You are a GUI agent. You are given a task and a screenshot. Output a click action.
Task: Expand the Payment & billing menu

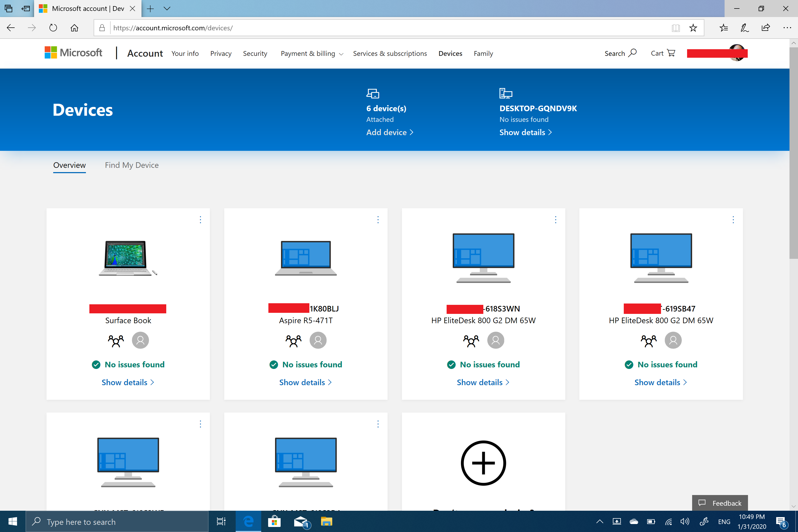312,54
